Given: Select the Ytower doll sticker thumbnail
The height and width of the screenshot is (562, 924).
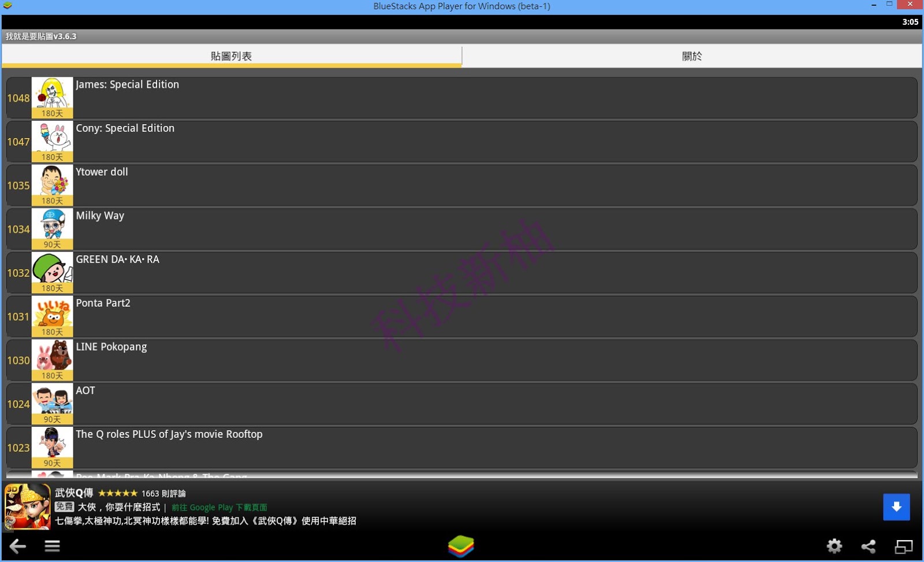Looking at the screenshot, I should (52, 185).
